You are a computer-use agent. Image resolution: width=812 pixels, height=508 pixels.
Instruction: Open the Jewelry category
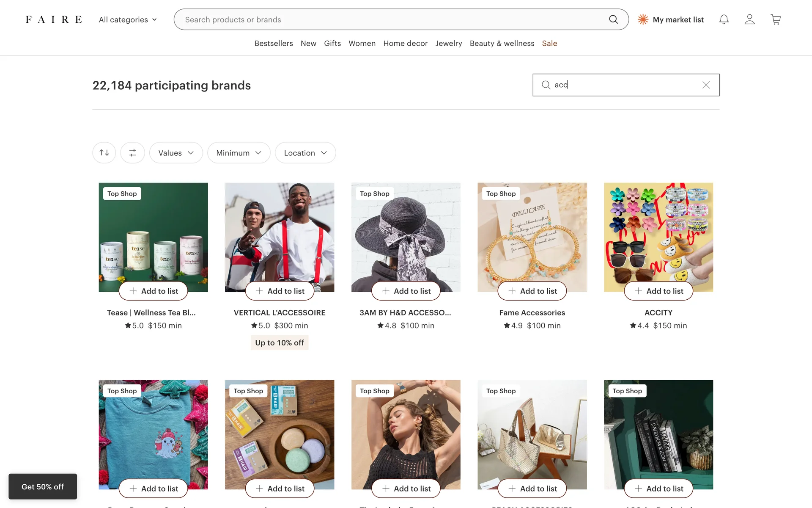(448, 43)
